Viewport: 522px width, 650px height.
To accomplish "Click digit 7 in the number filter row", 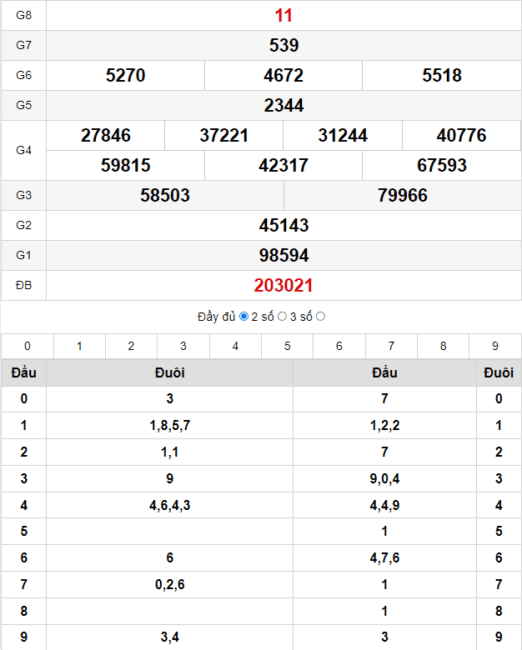I will tap(391, 346).
